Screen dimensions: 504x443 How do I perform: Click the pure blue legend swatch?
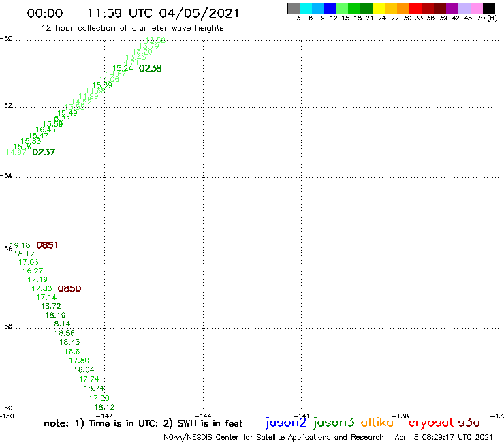[x=330, y=8]
